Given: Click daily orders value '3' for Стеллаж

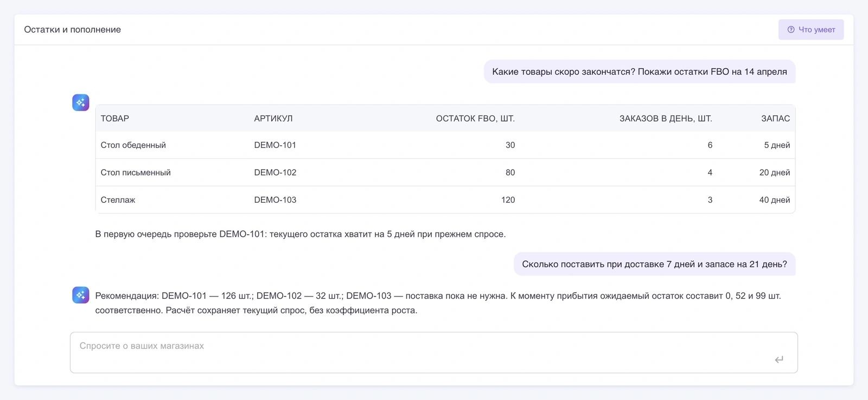Looking at the screenshot, I should (x=710, y=200).
